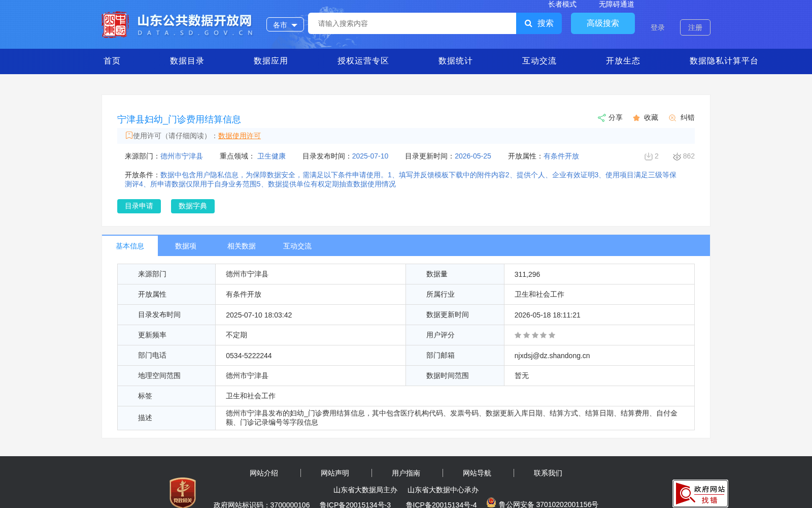
Task: Click the 有条件开放 open attribute value
Action: click(561, 156)
